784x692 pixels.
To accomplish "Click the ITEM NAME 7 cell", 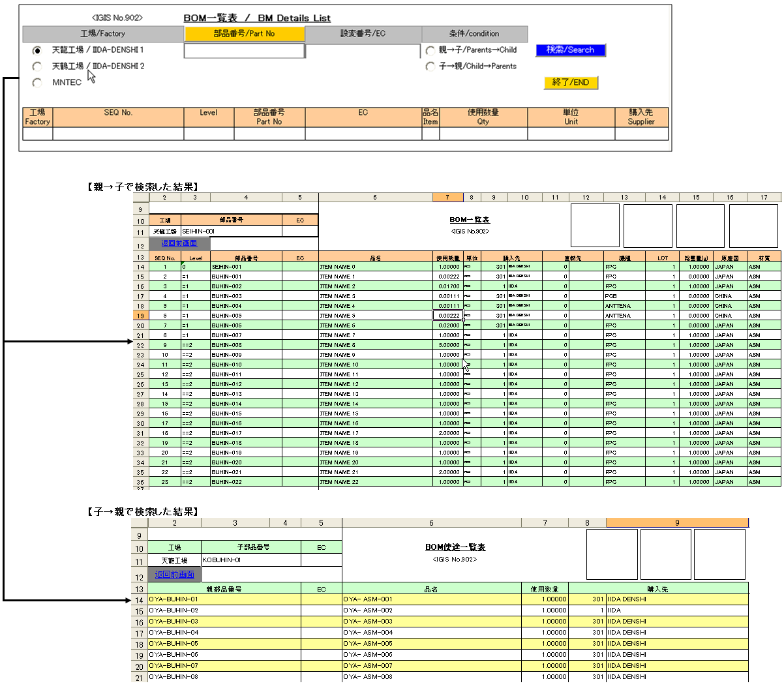I will click(376, 335).
